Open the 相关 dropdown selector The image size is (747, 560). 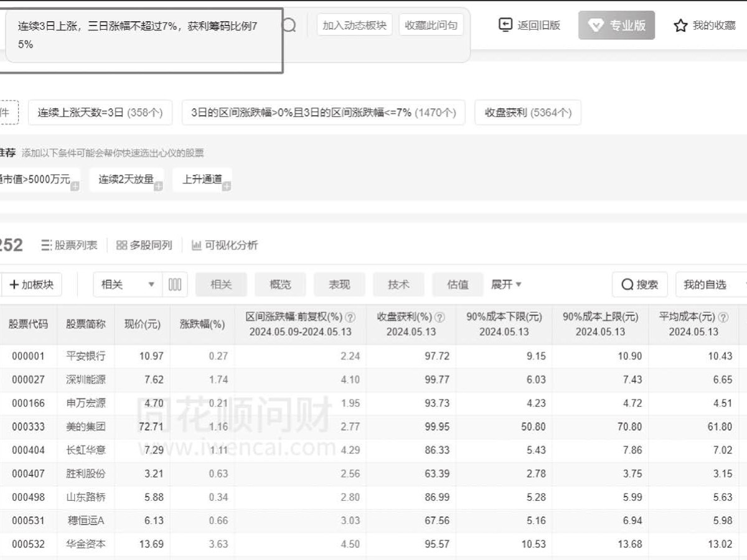coord(128,284)
